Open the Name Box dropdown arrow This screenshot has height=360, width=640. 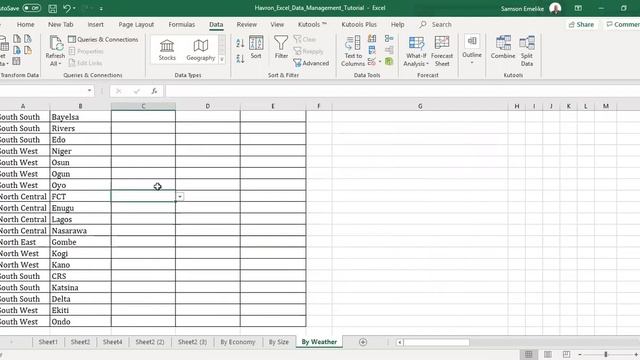point(89,91)
